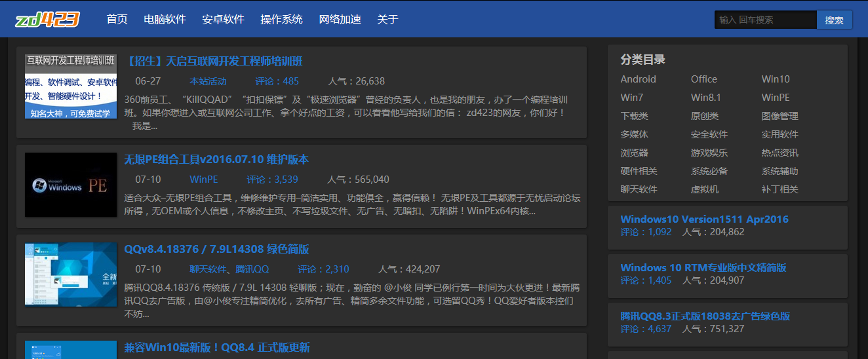Open 腾讯QQ8.3正式版18038去广告绿色版 sidebar post
This screenshot has height=359, width=868.
tap(705, 316)
